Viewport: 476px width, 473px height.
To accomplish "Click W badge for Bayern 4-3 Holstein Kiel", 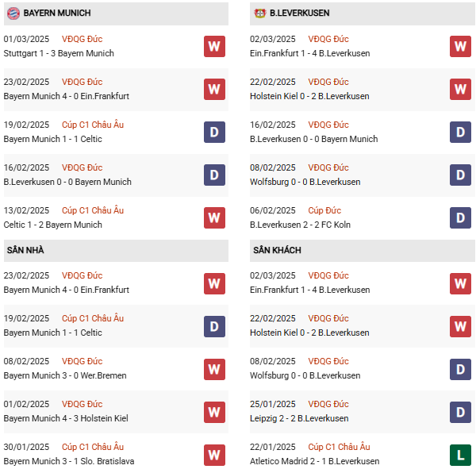I will point(214,411).
